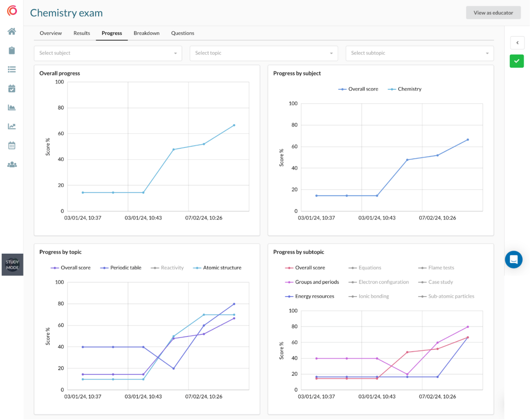This screenshot has width=531, height=420.
Task: Switch to the Breakdown tab
Action: [x=146, y=33]
